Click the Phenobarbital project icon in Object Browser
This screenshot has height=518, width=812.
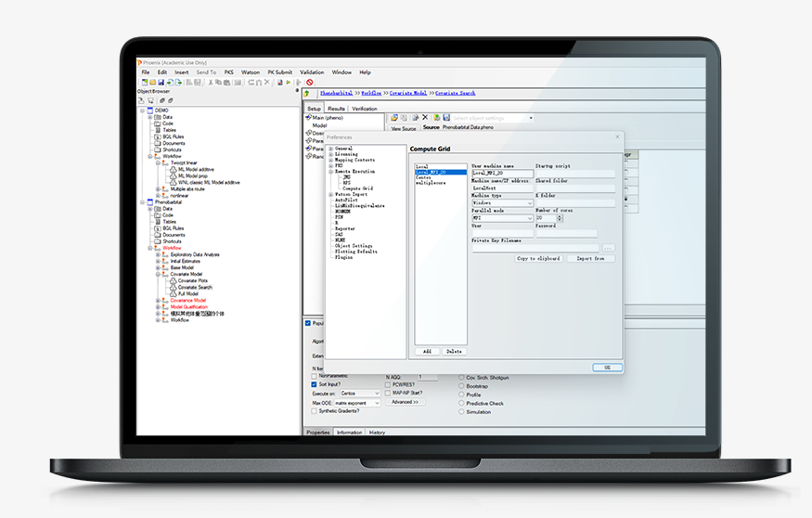pos(149,201)
